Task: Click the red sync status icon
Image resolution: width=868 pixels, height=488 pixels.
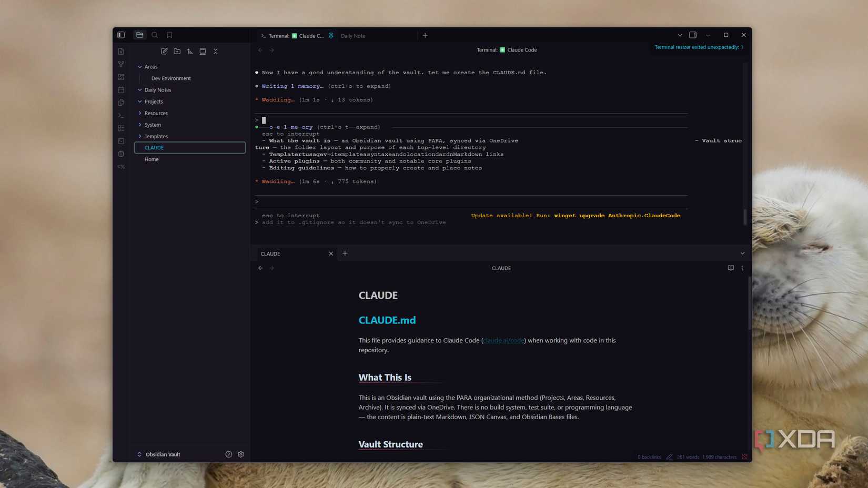Action: click(744, 457)
